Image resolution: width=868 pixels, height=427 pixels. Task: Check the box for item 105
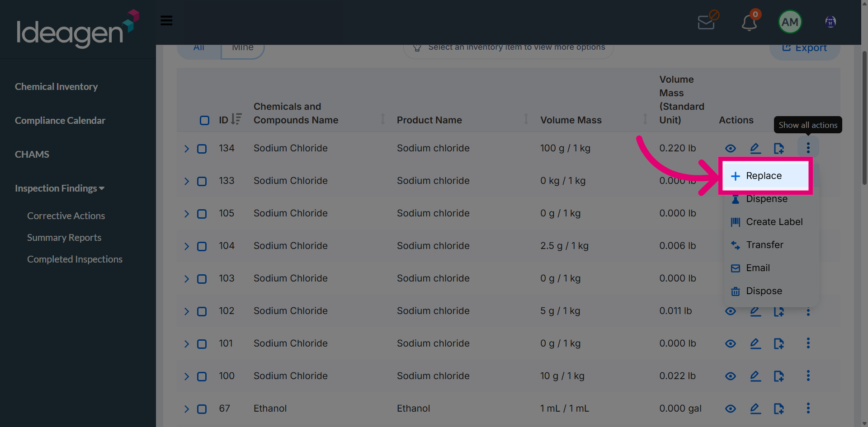202,214
